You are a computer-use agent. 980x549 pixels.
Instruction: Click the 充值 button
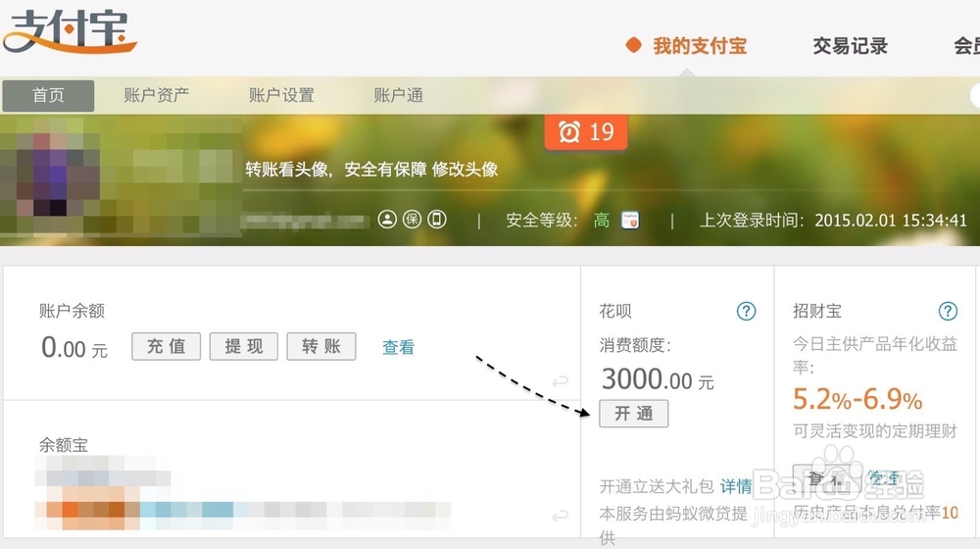tap(167, 346)
